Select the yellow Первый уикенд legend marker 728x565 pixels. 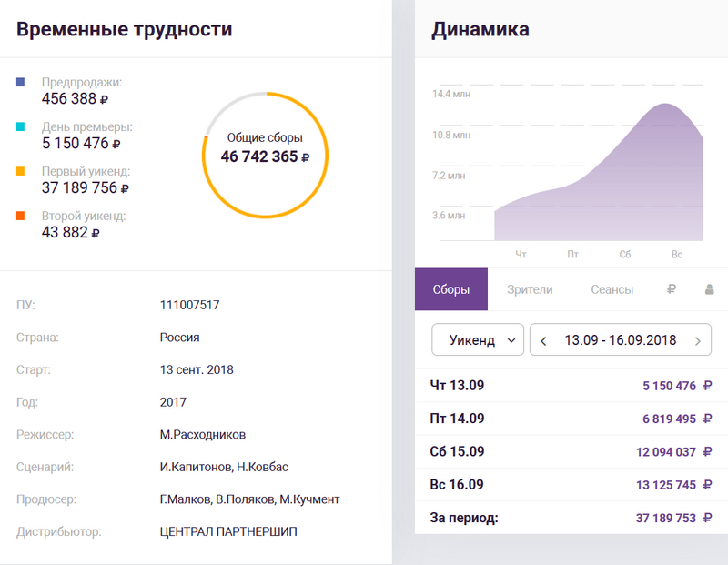(x=21, y=171)
